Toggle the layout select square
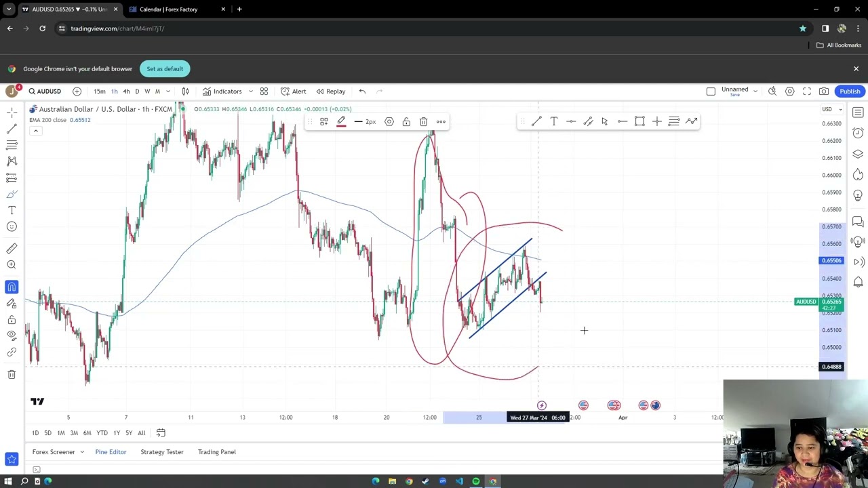The image size is (868, 488). (x=711, y=91)
